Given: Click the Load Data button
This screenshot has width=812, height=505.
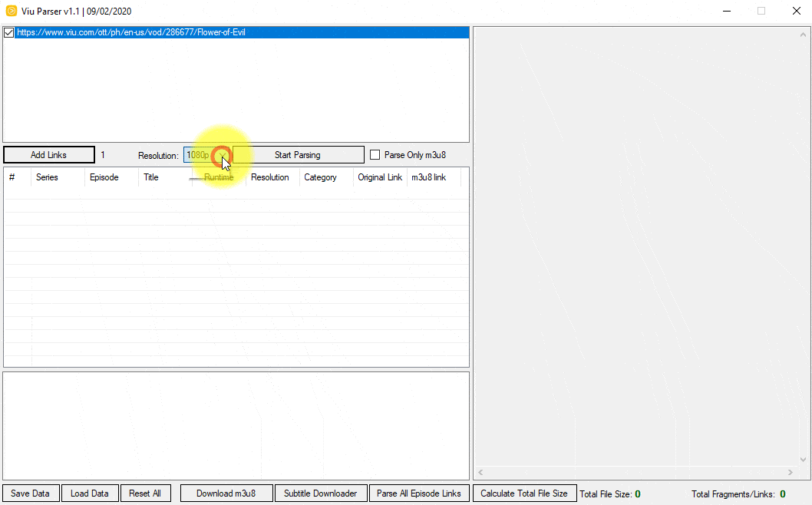Looking at the screenshot, I should coord(90,493).
